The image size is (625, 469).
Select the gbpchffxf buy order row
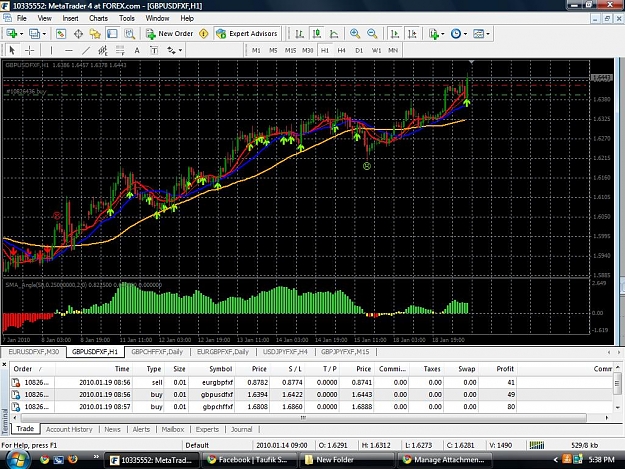pos(311,407)
